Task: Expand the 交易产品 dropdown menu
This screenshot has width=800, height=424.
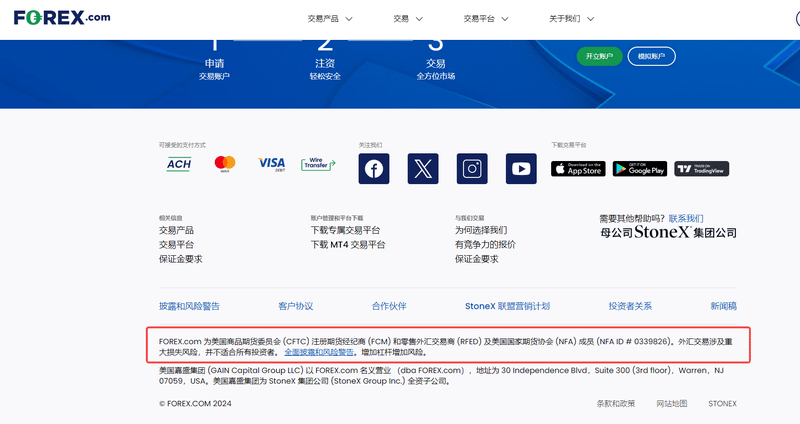Action: [337, 18]
